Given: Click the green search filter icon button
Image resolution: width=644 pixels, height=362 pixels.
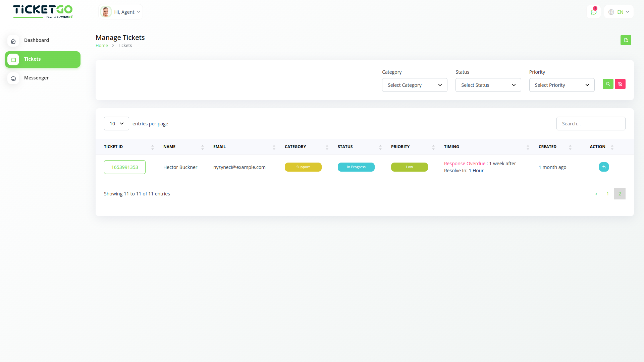Looking at the screenshot, I should coord(608,84).
